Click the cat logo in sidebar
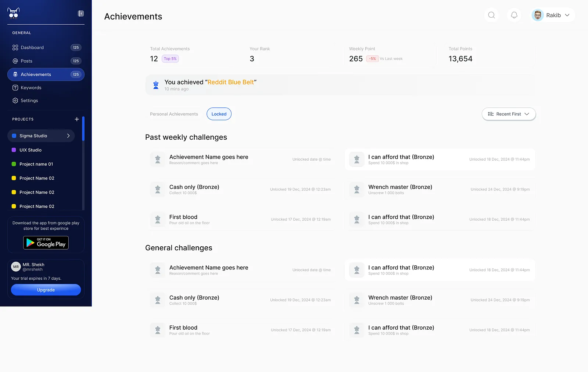The height and width of the screenshot is (372, 588). pos(14,13)
